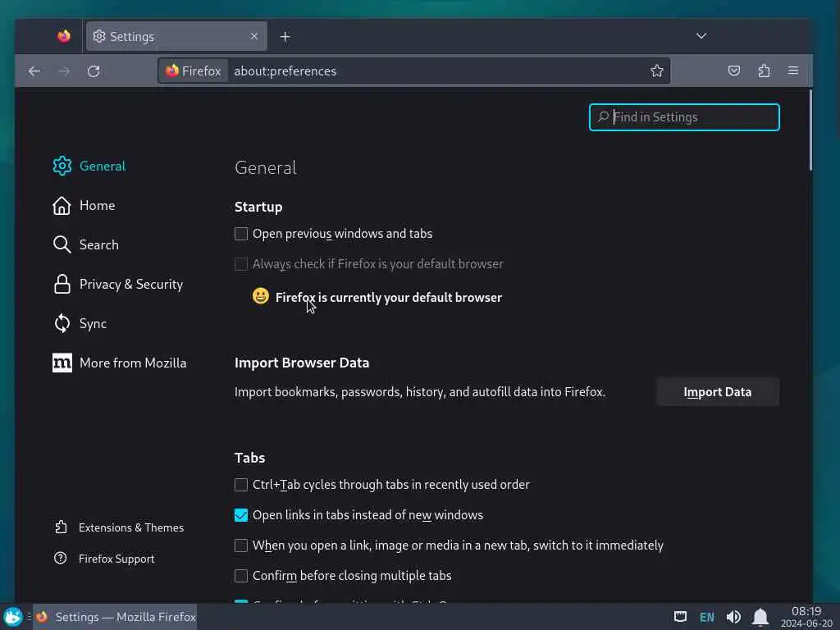Click the Extensions & Themes puzzle icon
The image size is (840, 630).
click(61, 527)
